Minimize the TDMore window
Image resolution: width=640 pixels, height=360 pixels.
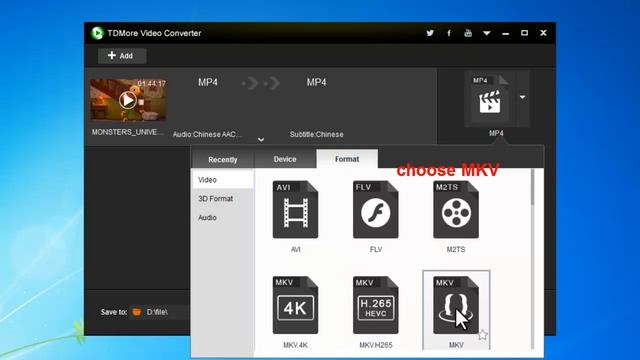[x=505, y=33]
